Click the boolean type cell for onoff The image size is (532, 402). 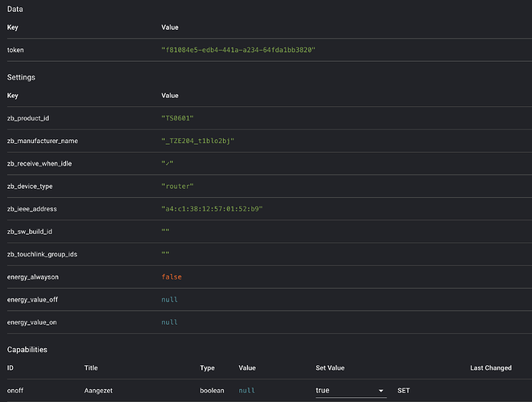(212, 391)
